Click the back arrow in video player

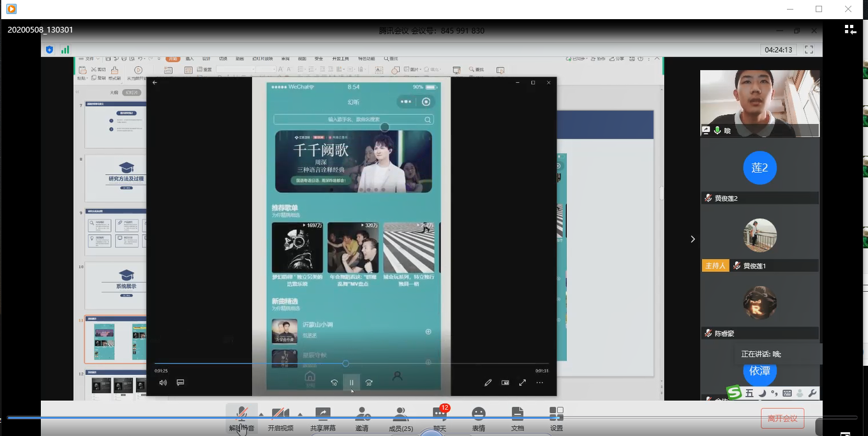(154, 82)
